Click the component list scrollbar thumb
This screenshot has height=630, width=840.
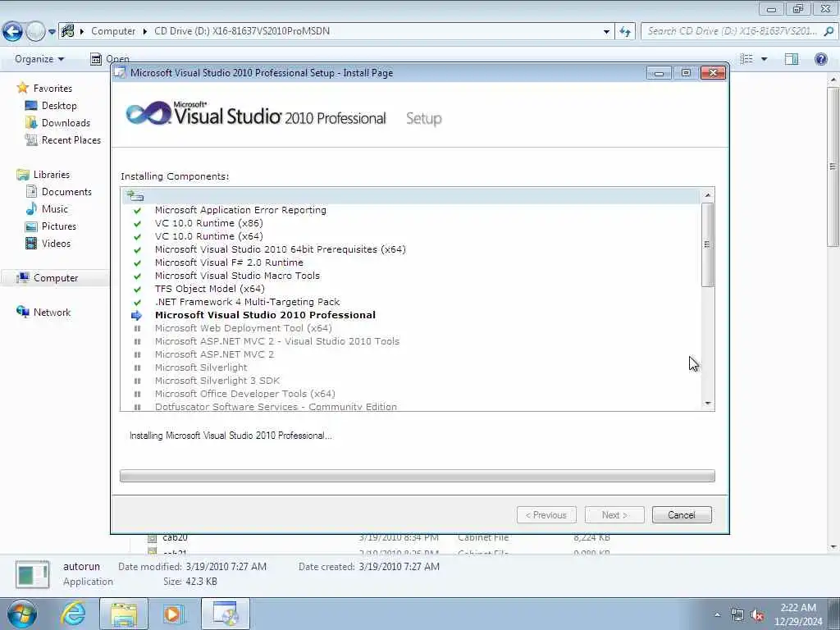click(708, 244)
